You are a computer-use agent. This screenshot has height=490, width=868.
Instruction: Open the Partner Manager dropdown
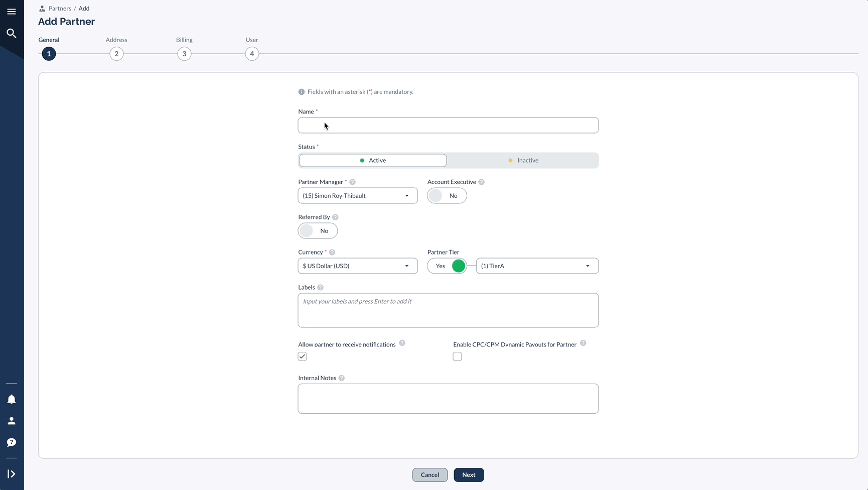pos(358,196)
